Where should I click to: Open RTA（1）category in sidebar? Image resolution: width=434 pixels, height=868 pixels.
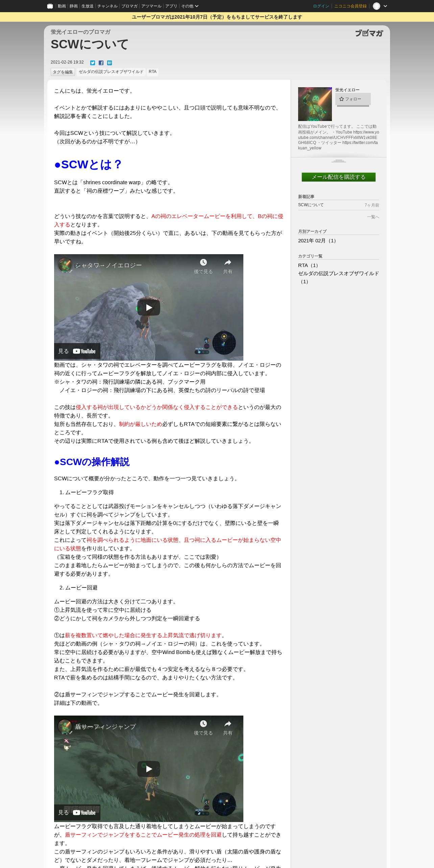pyautogui.click(x=308, y=265)
